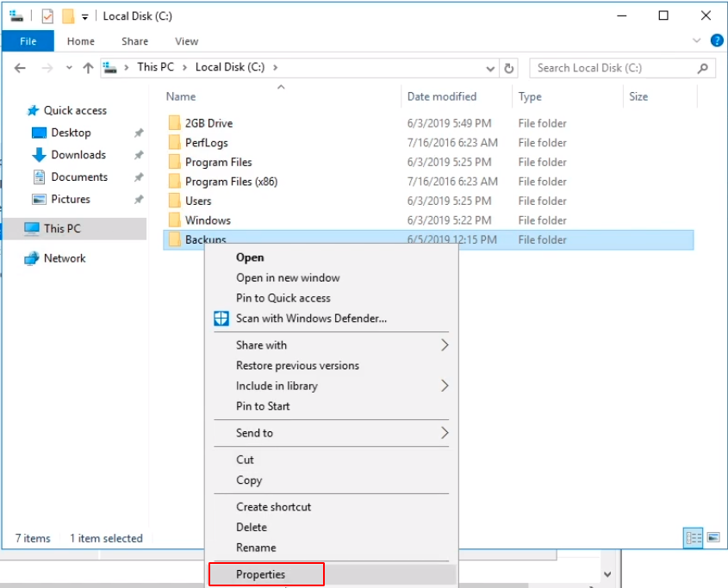Image resolution: width=728 pixels, height=588 pixels.
Task: Go back with the Back arrow
Action: [20, 68]
